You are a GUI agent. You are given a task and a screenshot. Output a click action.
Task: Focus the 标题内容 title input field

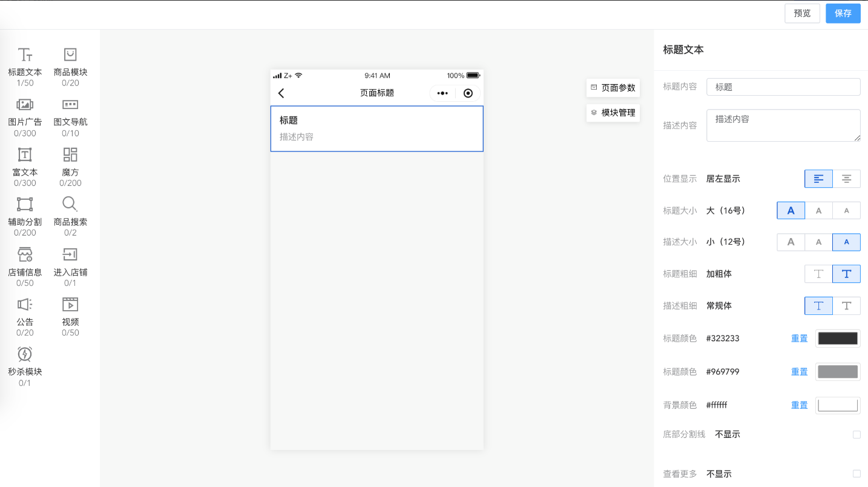783,87
